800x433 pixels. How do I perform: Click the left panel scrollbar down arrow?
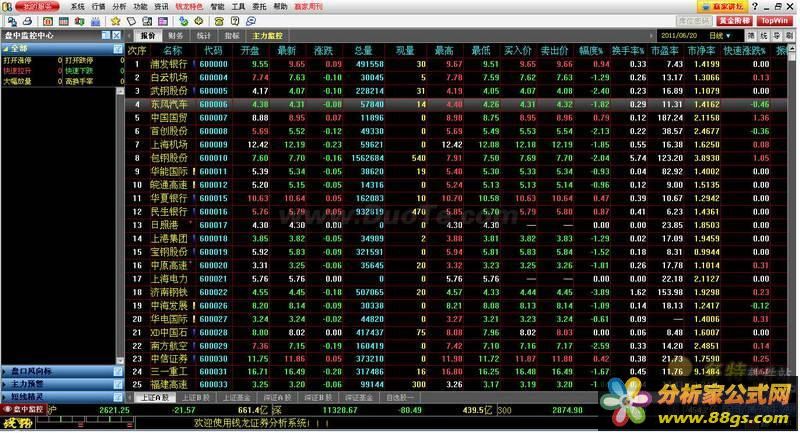point(121,361)
